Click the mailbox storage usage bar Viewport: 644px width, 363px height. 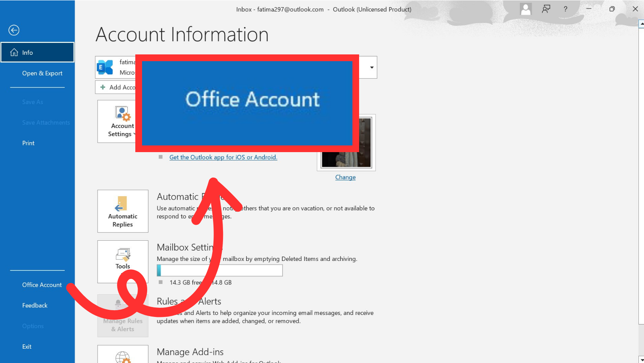[220, 270]
